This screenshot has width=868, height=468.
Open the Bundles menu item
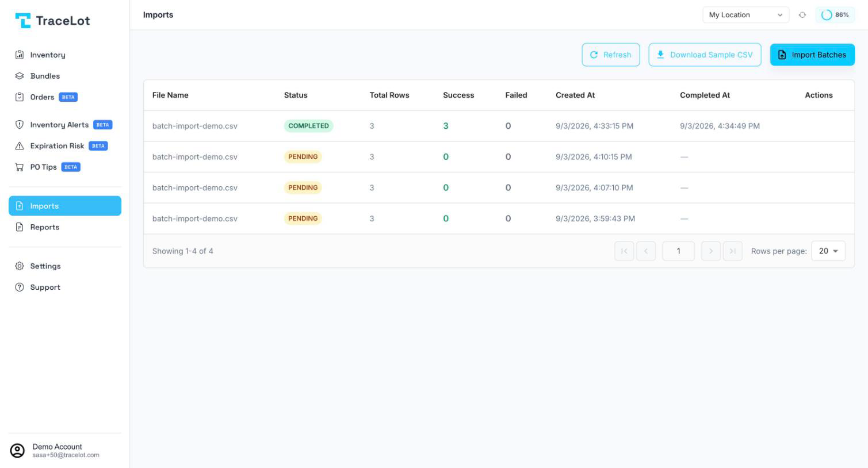coord(65,76)
